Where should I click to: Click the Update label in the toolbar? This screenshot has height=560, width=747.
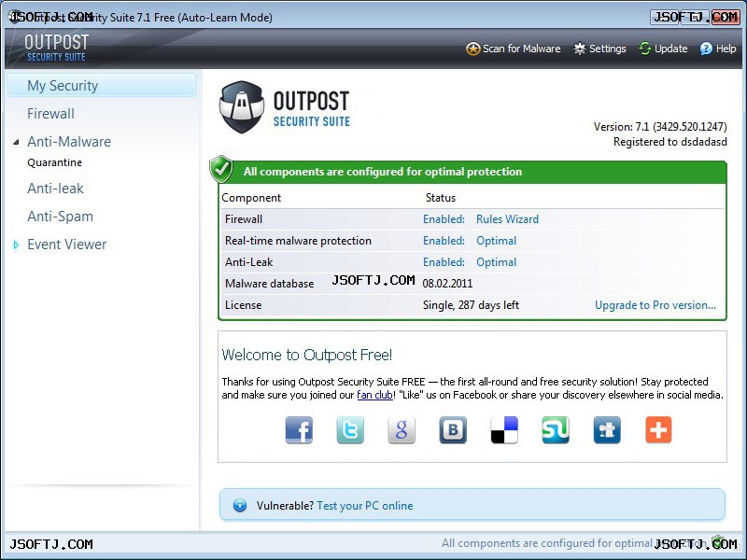pyautogui.click(x=670, y=49)
